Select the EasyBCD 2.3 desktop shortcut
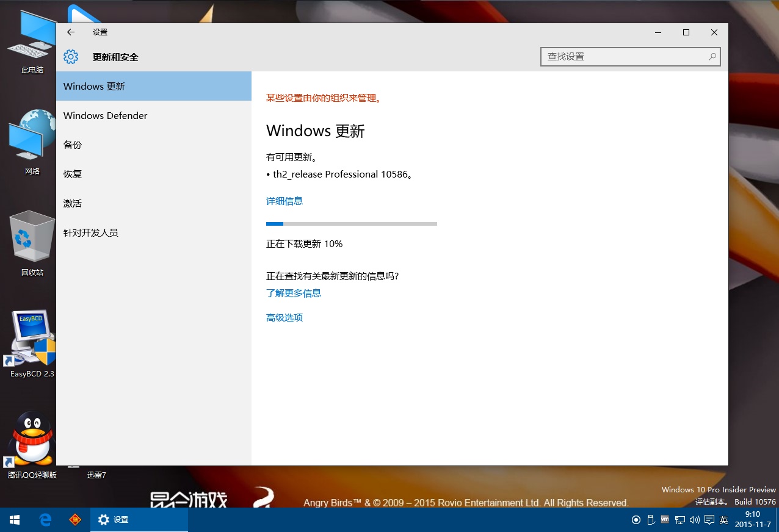The image size is (779, 532). [x=32, y=344]
